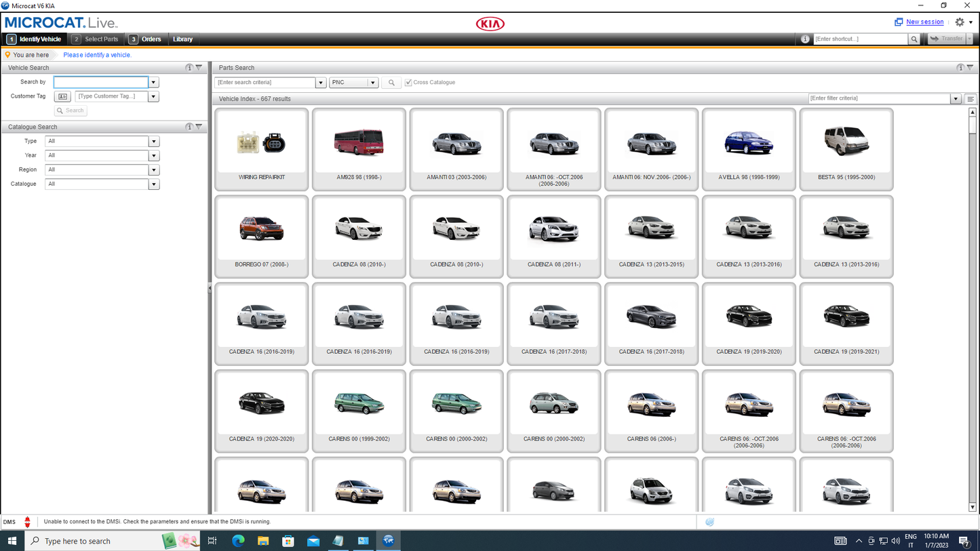Open Microsoft Store from the taskbar
980x551 pixels.
[288, 541]
